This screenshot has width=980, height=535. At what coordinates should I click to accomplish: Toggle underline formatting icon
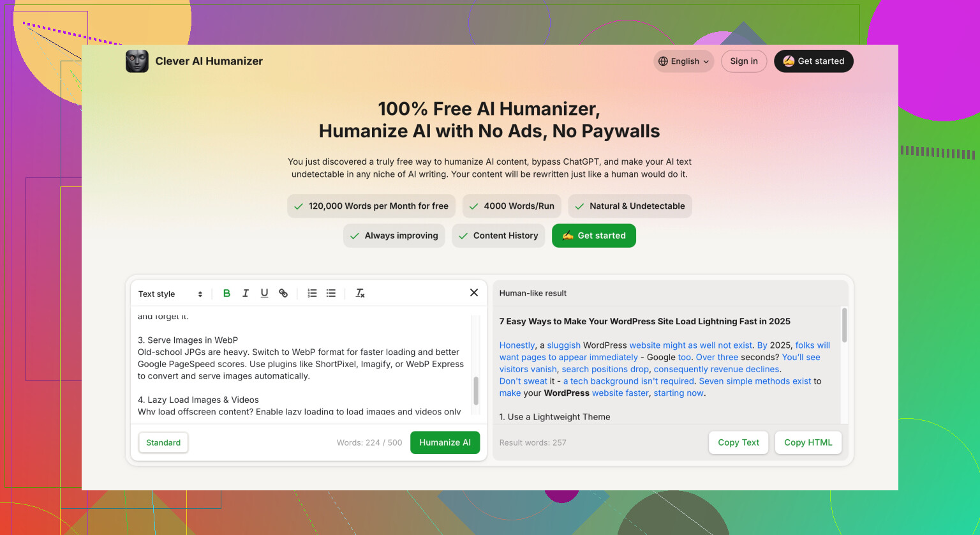pyautogui.click(x=264, y=293)
